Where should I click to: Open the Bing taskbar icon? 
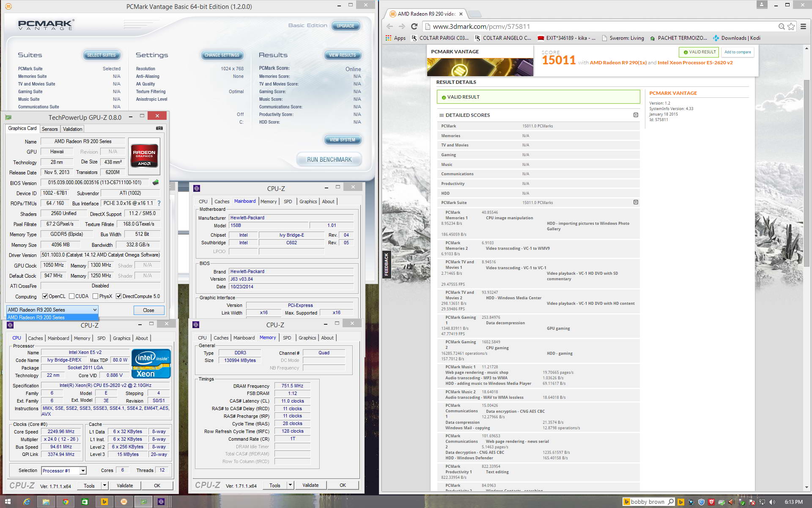[104, 502]
